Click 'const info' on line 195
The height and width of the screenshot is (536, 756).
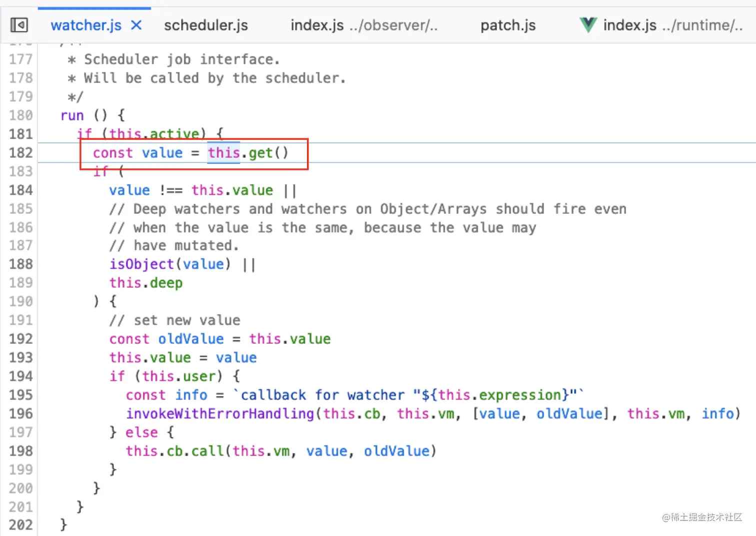point(166,395)
